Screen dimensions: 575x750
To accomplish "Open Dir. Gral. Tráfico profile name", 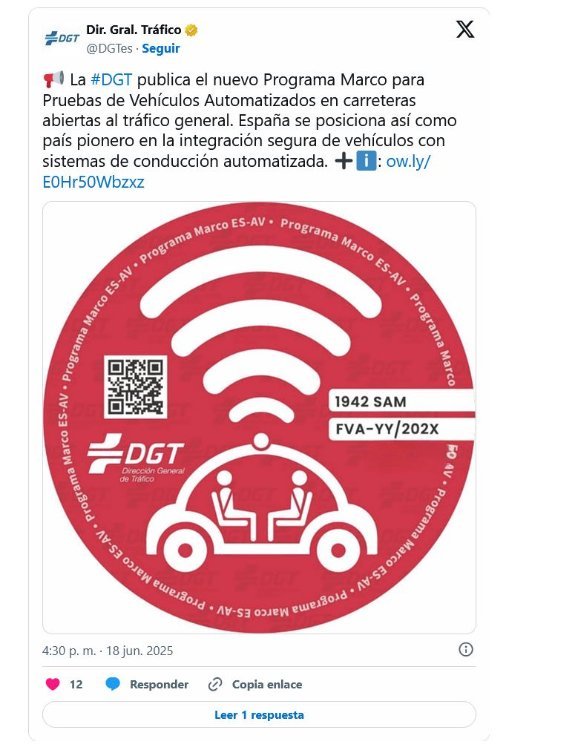I will pos(133,30).
